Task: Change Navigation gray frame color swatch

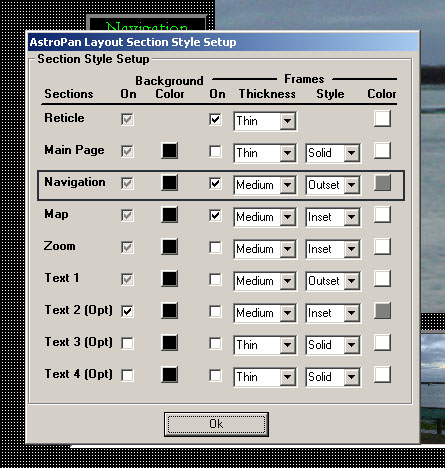Action: coord(382,183)
